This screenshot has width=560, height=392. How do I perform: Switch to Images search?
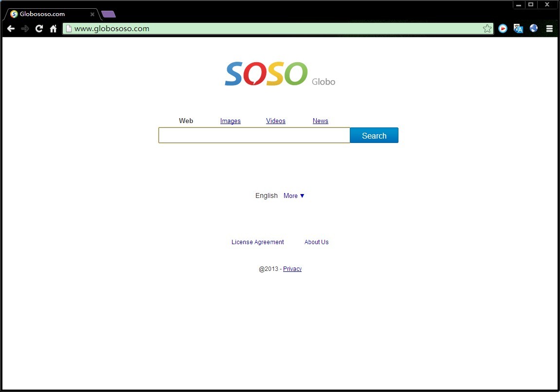230,121
